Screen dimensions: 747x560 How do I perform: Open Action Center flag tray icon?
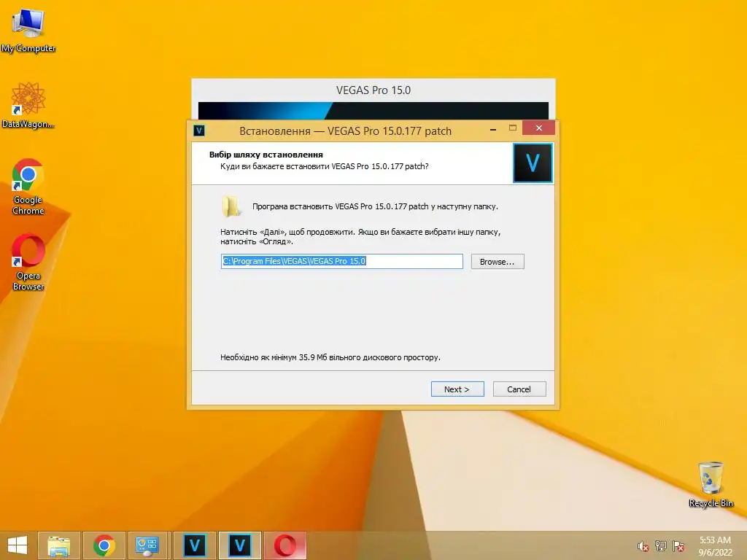[x=678, y=546]
